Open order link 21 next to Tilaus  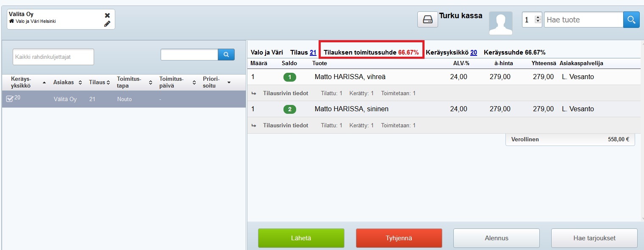pos(313,52)
